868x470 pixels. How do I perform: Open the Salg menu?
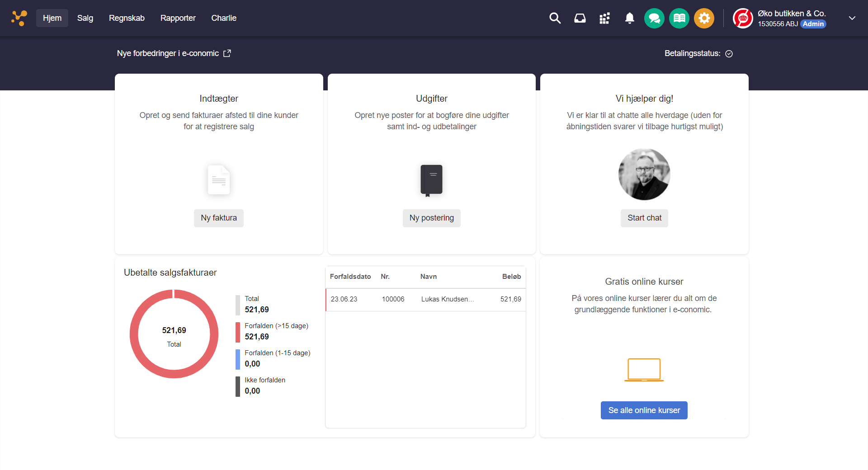coord(85,18)
